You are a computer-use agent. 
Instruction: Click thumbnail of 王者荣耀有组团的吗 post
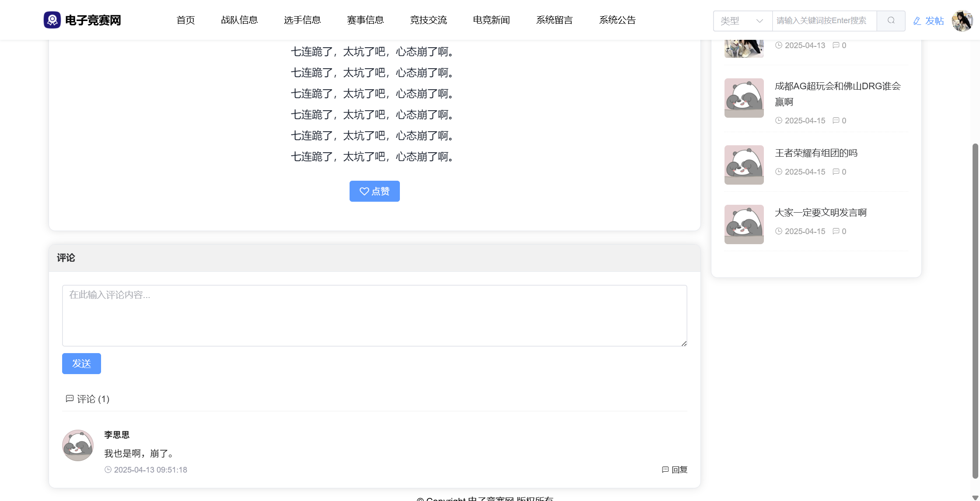tap(744, 165)
